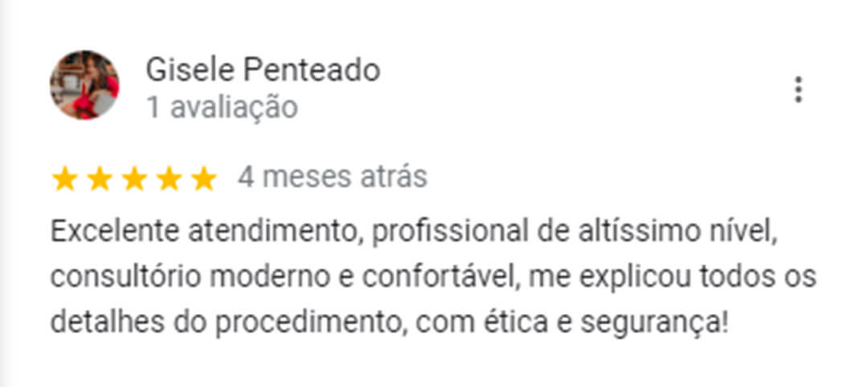This screenshot has height=387, width=868.
Task: Click the "1 avaliação" review count text
Action: (222, 108)
